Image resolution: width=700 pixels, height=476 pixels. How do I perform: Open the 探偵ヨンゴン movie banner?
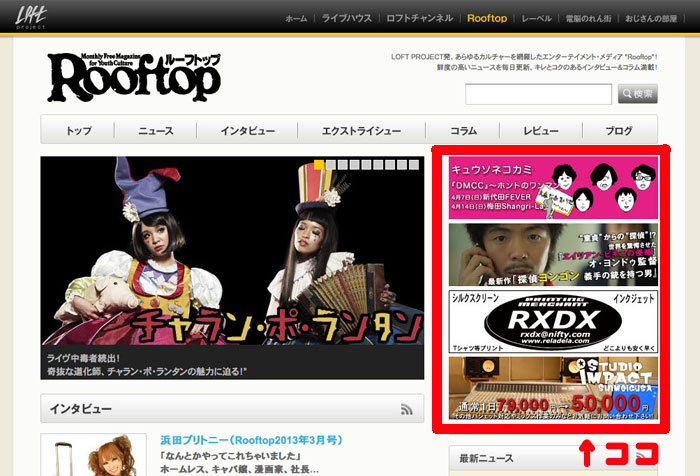click(x=553, y=255)
